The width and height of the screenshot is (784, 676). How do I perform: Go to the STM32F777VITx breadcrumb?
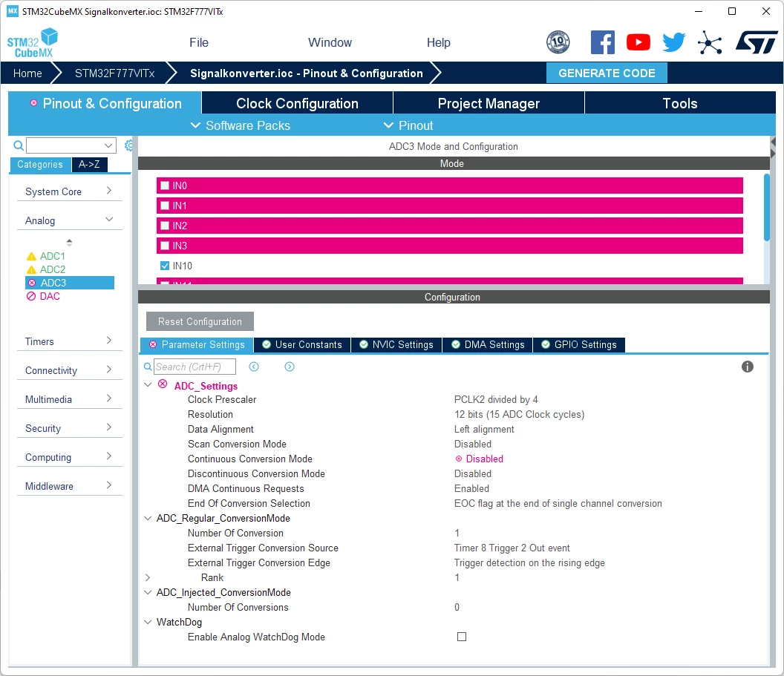pos(114,73)
